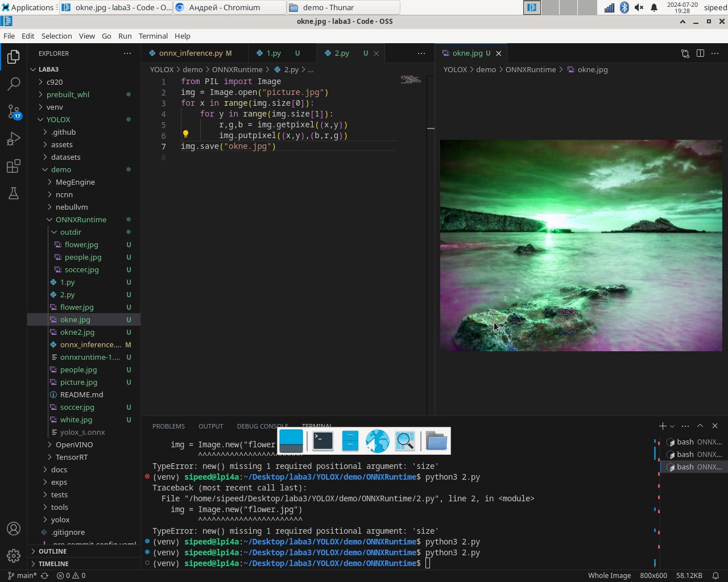
Task: Open picture.jpg in the explorer tree
Action: (78, 382)
